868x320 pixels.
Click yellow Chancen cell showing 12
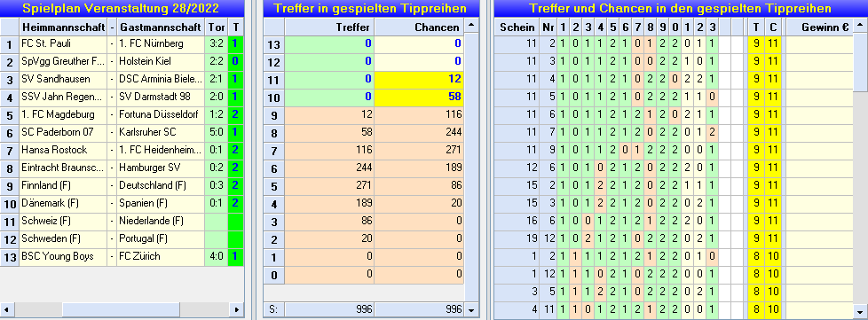[419, 80]
